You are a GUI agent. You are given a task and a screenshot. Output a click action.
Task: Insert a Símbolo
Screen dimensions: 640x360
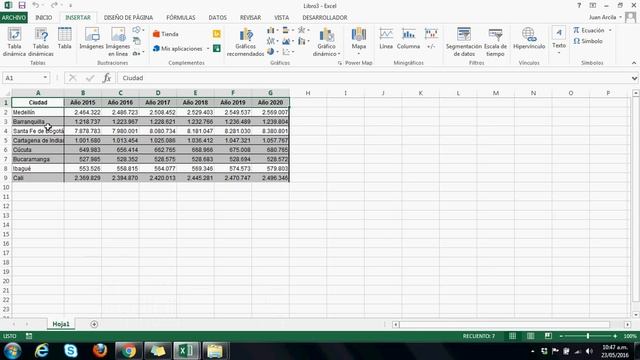pos(588,41)
